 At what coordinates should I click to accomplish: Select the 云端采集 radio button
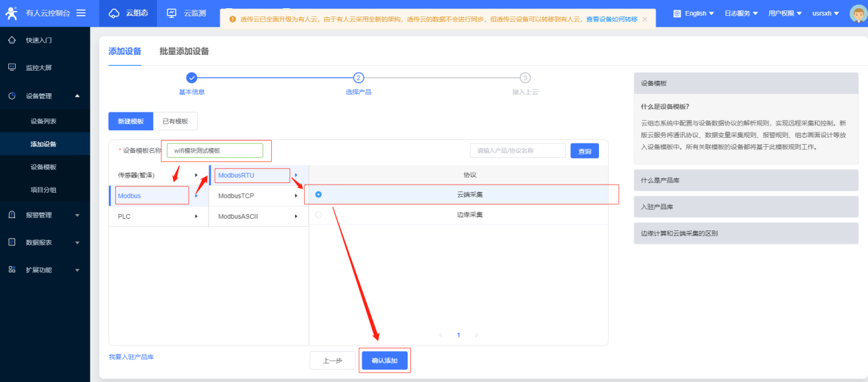[x=318, y=195]
